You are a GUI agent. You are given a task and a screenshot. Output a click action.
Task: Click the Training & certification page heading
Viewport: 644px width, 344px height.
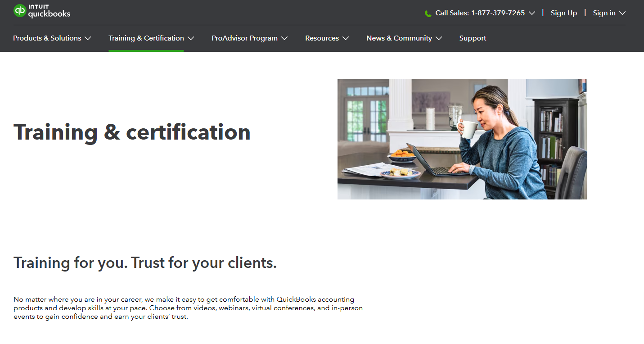point(132,132)
